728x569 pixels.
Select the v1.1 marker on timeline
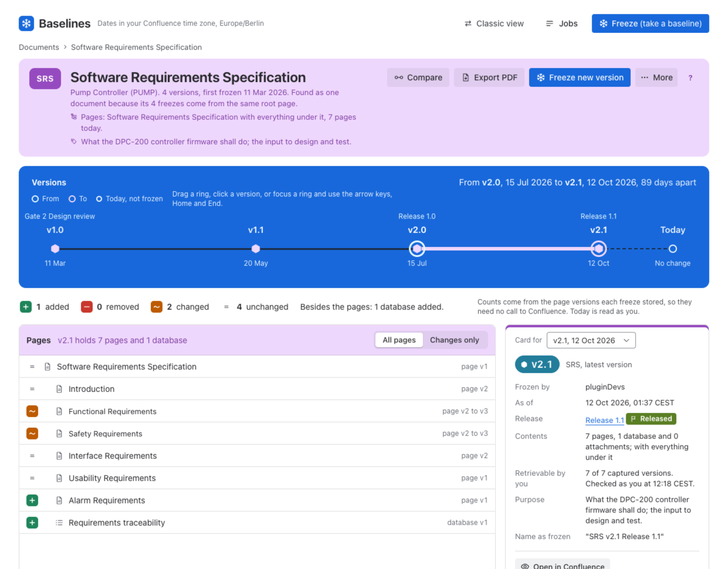tap(256, 249)
